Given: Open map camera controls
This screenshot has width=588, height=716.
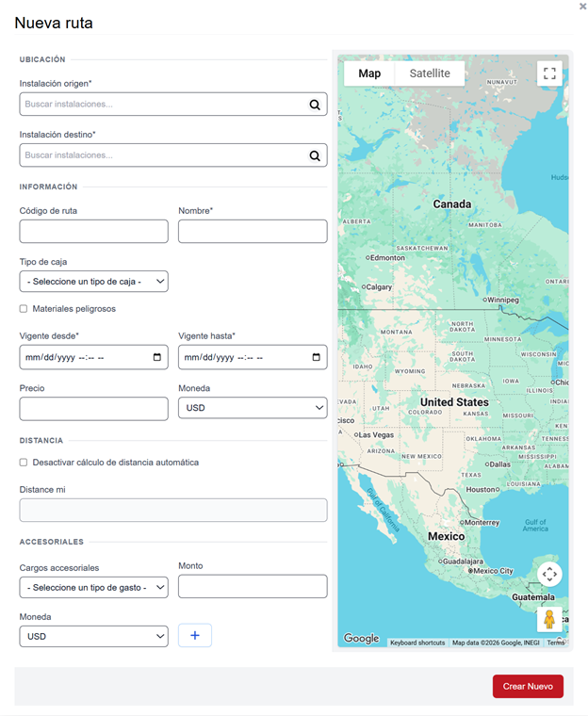Looking at the screenshot, I should click(549, 574).
